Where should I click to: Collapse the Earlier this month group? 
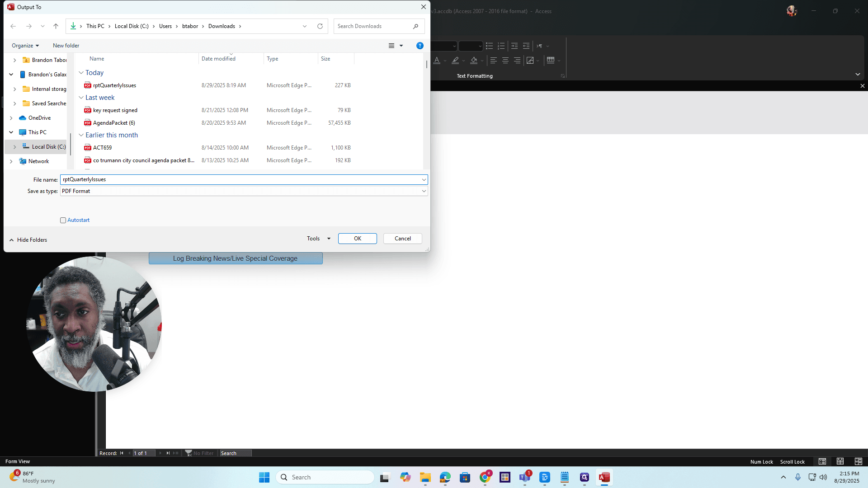tap(81, 135)
